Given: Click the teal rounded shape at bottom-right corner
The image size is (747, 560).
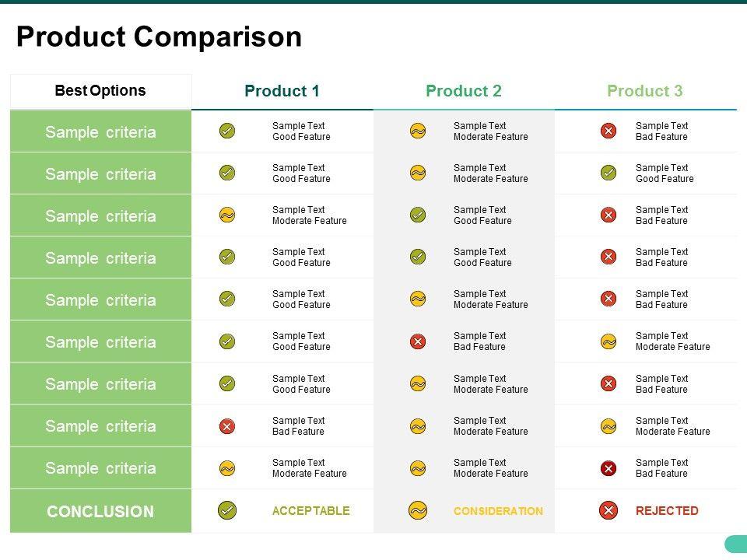Looking at the screenshot, I should (736, 544).
